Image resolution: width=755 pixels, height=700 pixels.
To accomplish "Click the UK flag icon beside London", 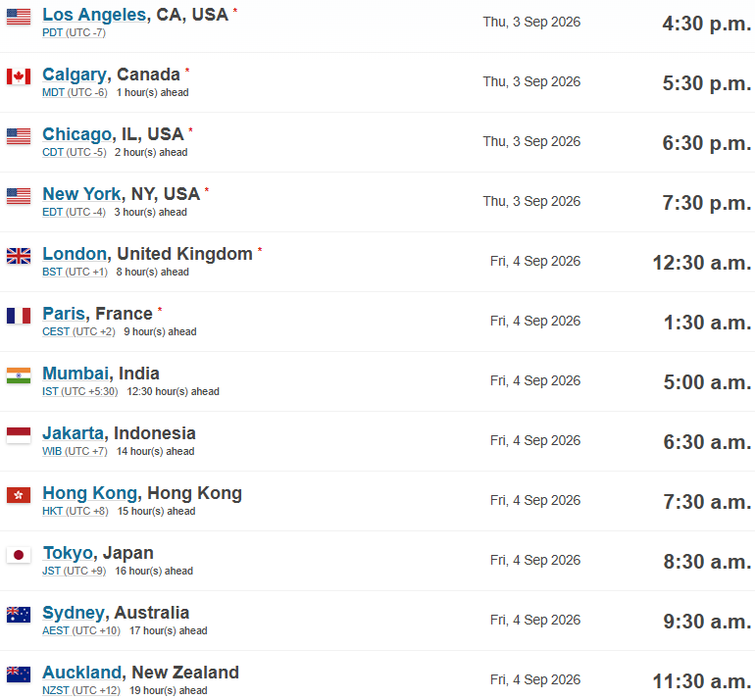I will click(19, 256).
